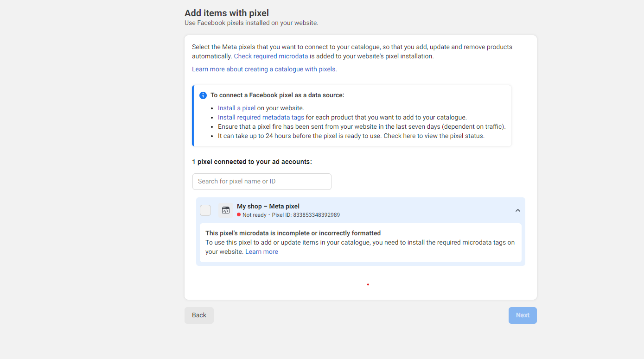Open the Check required microdata link
Screen dimensions: 644x359
click(x=271, y=57)
